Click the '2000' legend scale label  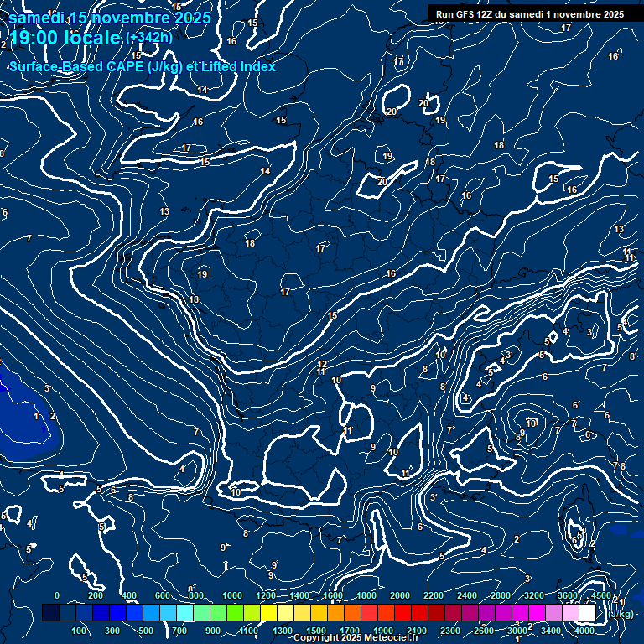click(400, 595)
